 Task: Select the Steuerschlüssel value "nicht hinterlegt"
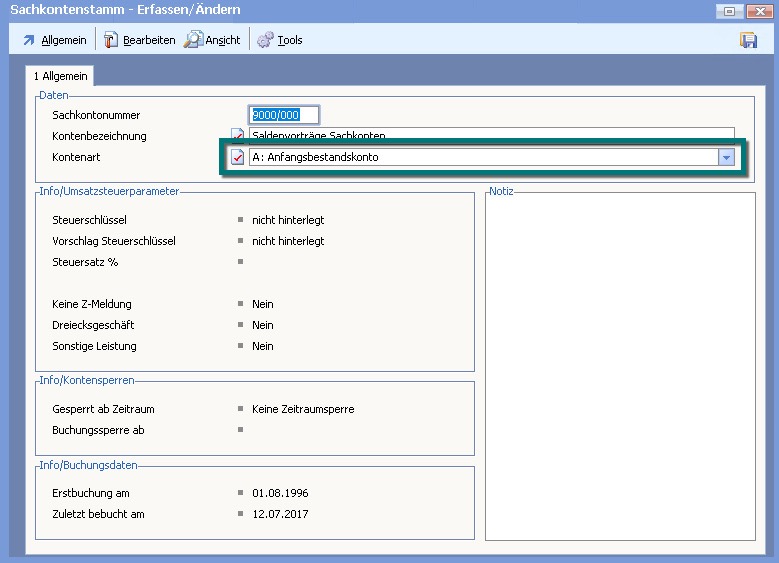point(288,220)
